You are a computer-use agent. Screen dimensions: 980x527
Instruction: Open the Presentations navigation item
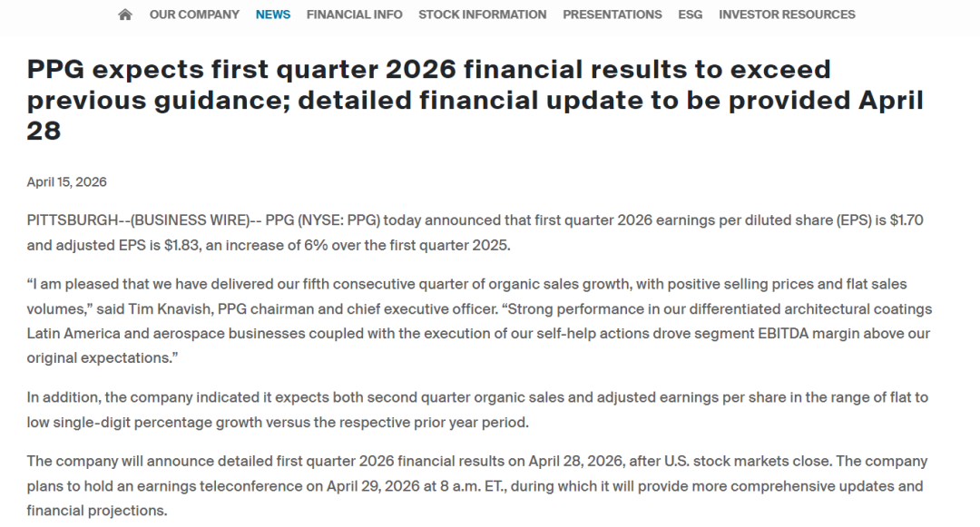(x=612, y=15)
